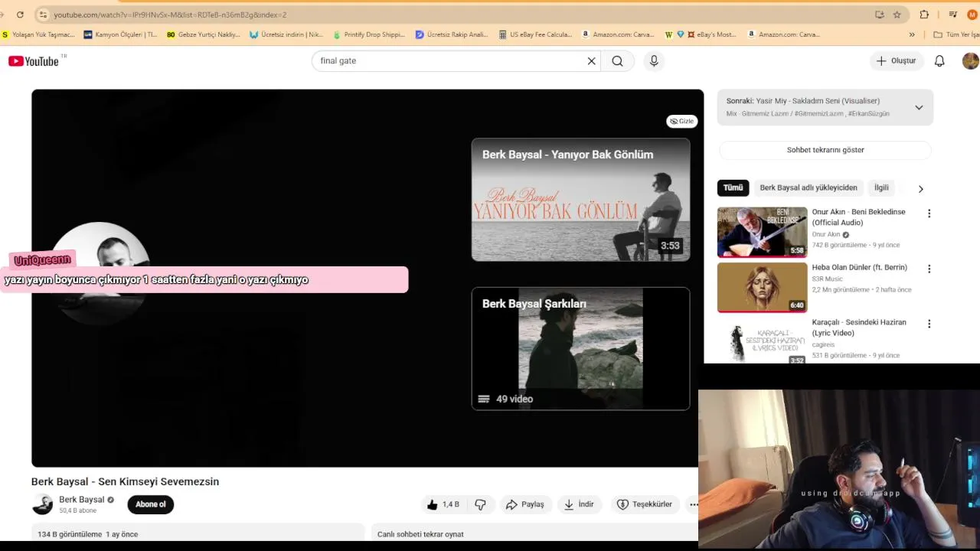
Task: Like the video with thumbs up
Action: (443, 504)
